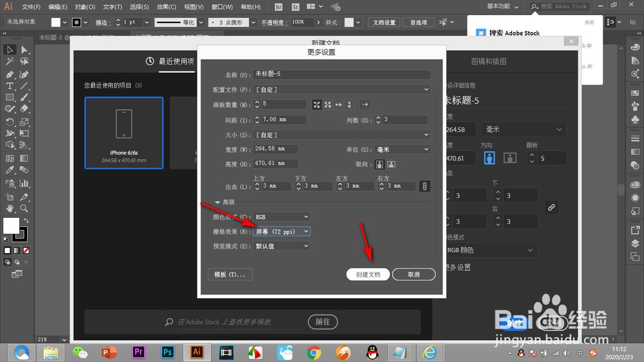
Task: Select the Direct Selection tool
Action: [x=24, y=50]
